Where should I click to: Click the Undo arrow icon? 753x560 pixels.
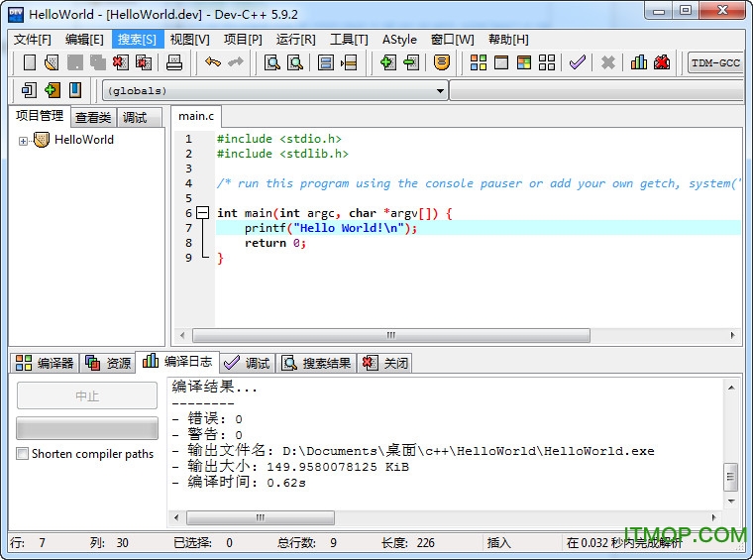click(x=213, y=62)
